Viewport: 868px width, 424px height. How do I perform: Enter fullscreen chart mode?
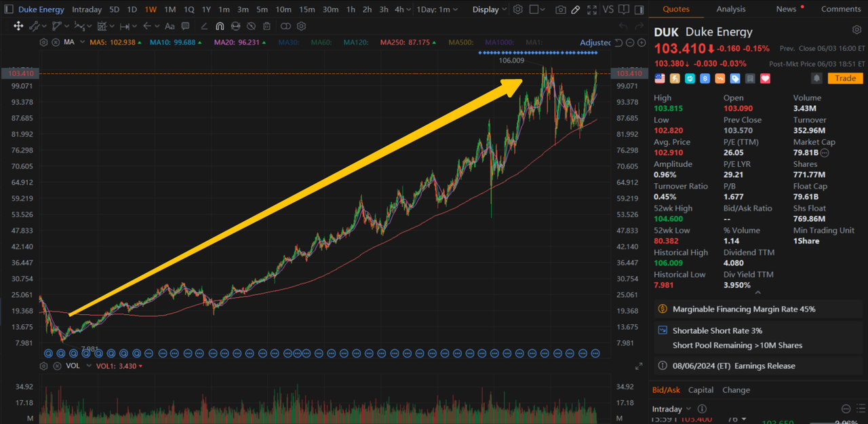[x=592, y=9]
